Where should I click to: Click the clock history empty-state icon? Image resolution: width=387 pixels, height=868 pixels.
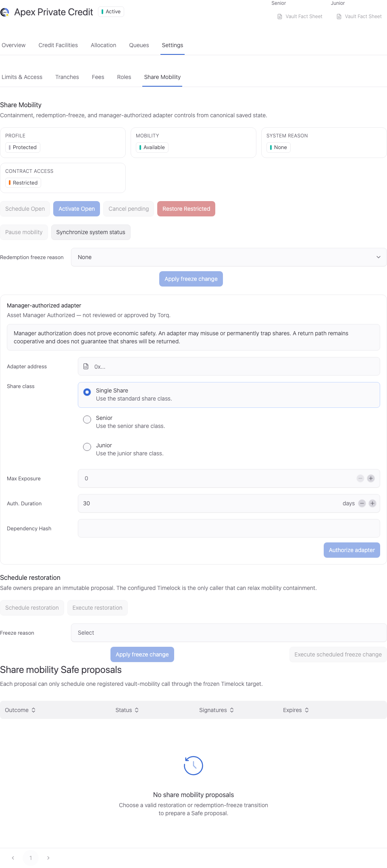(193, 765)
